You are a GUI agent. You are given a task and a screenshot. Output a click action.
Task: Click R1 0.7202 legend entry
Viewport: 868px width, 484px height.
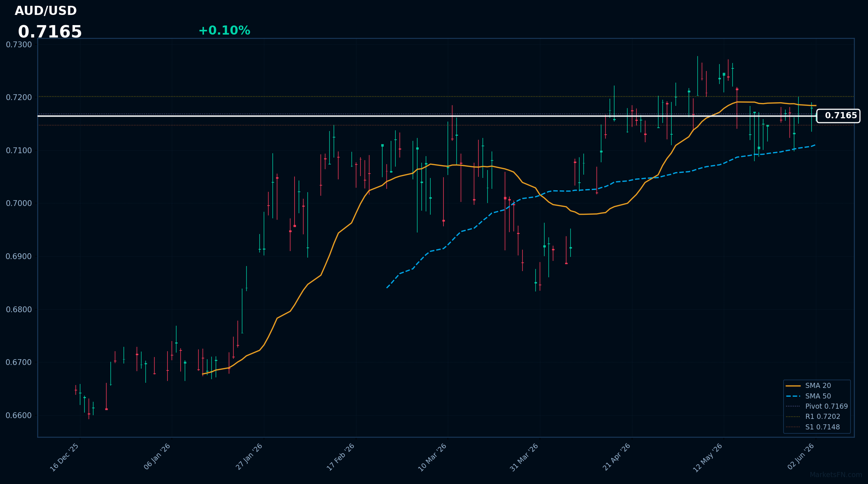pyautogui.click(x=813, y=417)
